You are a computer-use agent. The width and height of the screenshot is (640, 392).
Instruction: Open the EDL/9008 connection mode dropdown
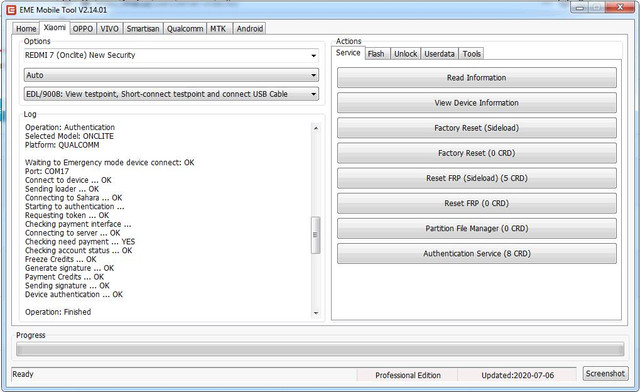tap(313, 94)
